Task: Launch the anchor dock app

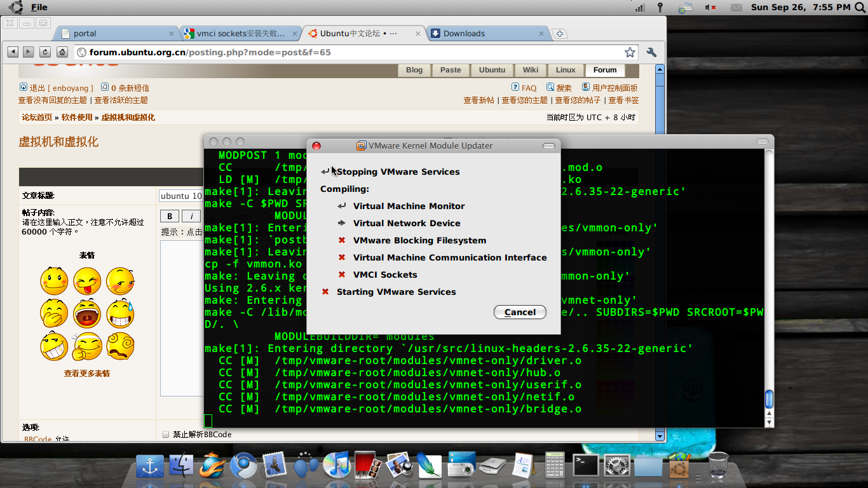Action: pos(151,466)
